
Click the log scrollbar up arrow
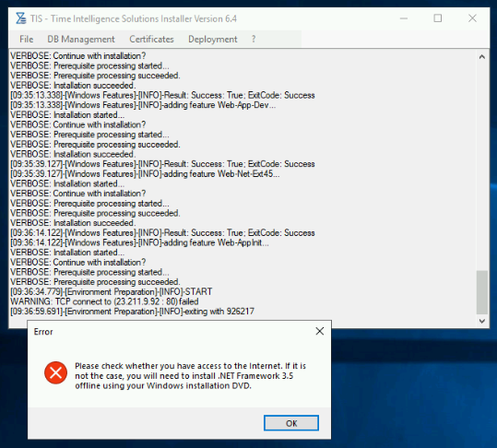tap(482, 57)
